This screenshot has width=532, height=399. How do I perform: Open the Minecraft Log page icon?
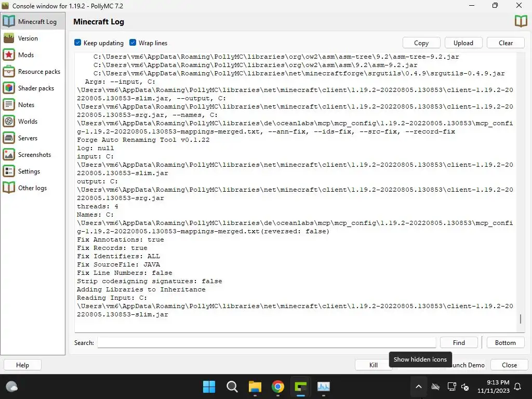(x=9, y=21)
